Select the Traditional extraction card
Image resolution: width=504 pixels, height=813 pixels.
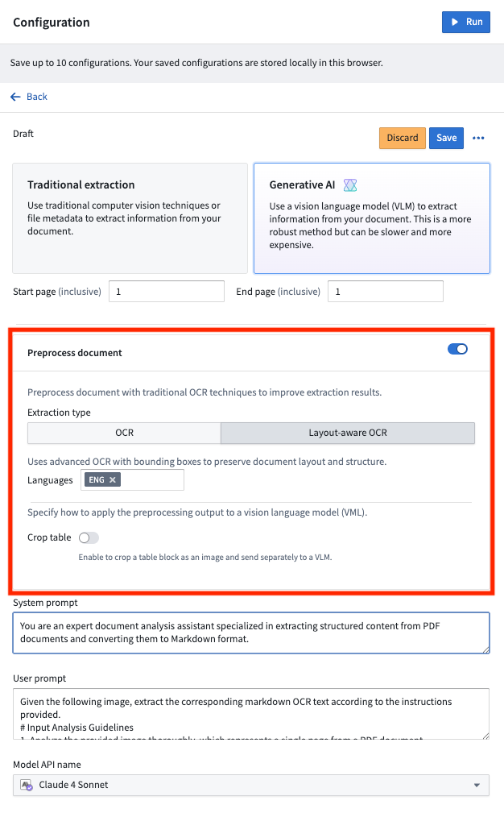pyautogui.click(x=130, y=218)
